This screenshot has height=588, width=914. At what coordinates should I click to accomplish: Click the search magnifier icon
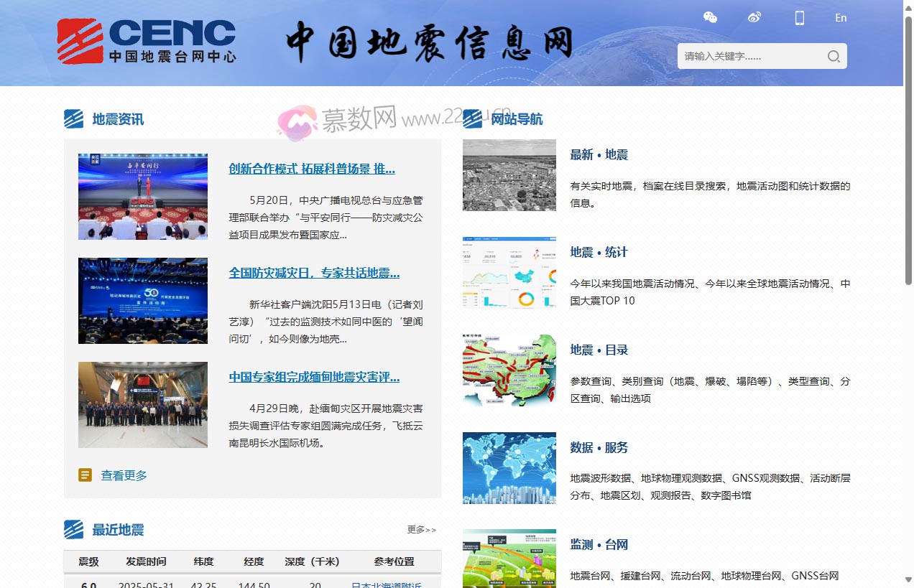click(x=834, y=56)
